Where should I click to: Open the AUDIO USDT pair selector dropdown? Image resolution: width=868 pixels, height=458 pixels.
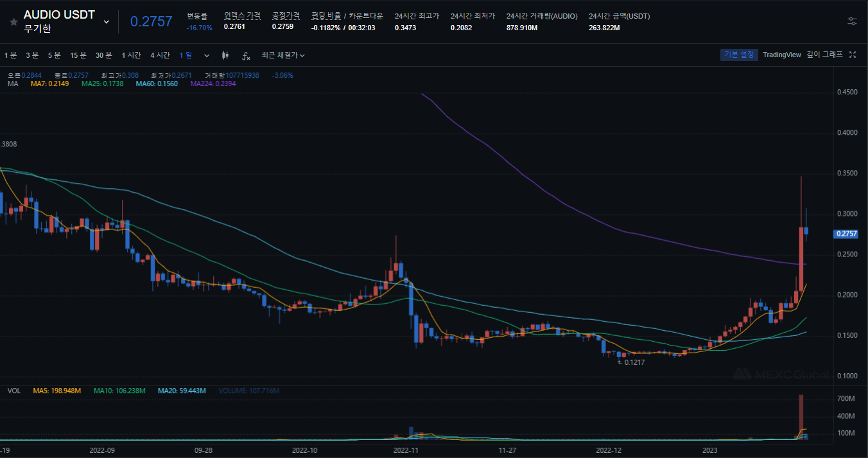coord(107,21)
